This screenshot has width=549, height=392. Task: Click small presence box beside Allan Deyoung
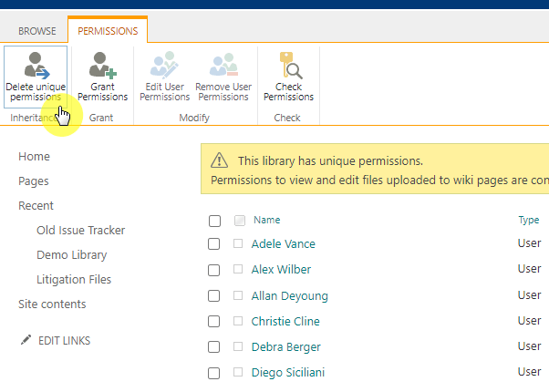point(238,295)
